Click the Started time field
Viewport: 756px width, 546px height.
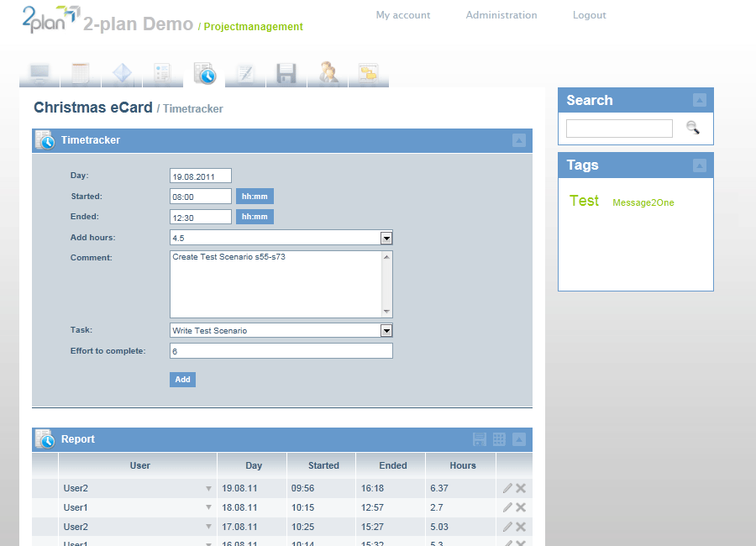[201, 197]
